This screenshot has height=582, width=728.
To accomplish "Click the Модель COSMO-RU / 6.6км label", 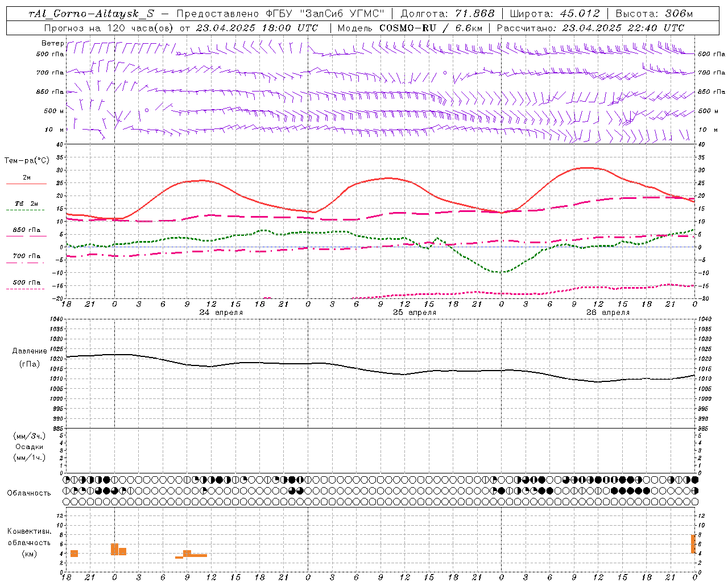I will pyautogui.click(x=409, y=28).
